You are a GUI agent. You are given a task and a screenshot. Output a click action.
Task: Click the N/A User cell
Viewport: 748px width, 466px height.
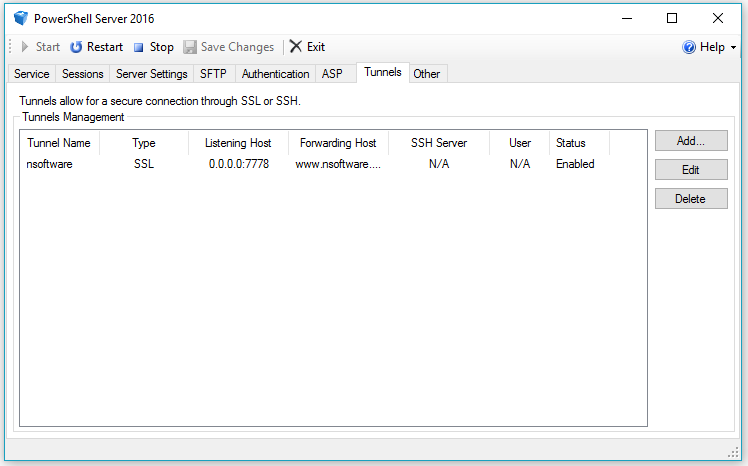(519, 164)
